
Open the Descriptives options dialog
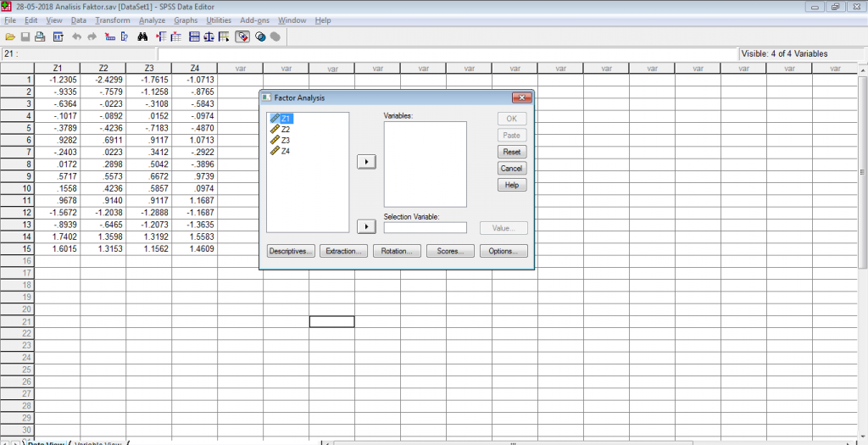coord(291,252)
